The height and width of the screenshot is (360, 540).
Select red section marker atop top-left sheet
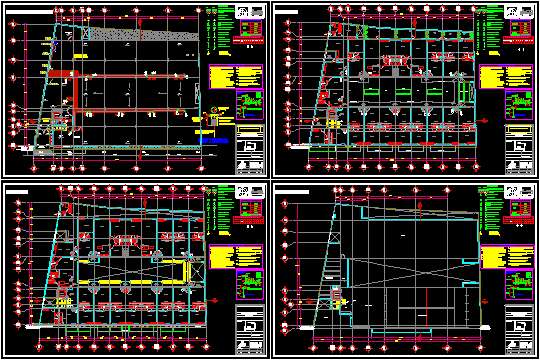(x=140, y=23)
